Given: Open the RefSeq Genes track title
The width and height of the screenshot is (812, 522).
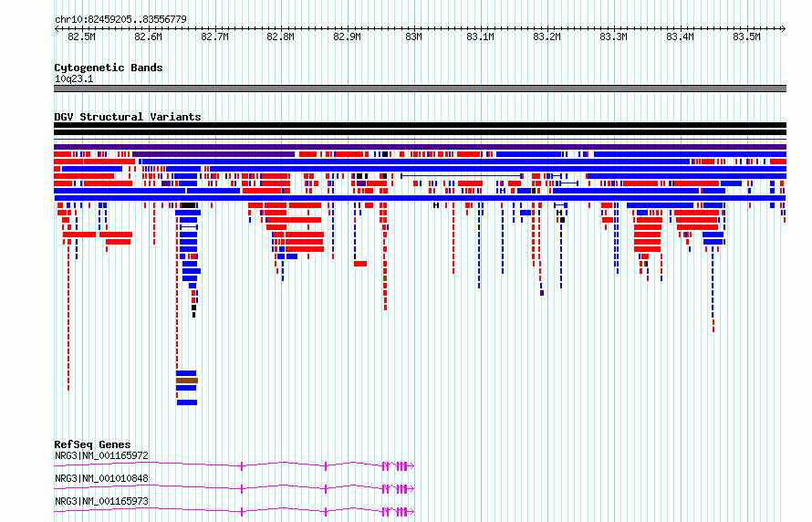Looking at the screenshot, I should pos(92,444).
